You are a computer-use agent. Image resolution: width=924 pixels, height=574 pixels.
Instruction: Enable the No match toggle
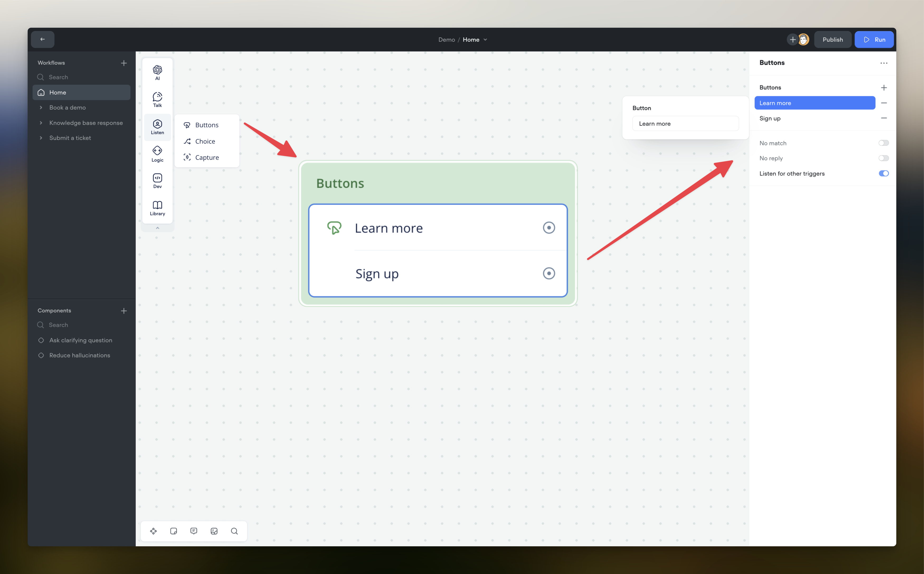click(x=884, y=143)
